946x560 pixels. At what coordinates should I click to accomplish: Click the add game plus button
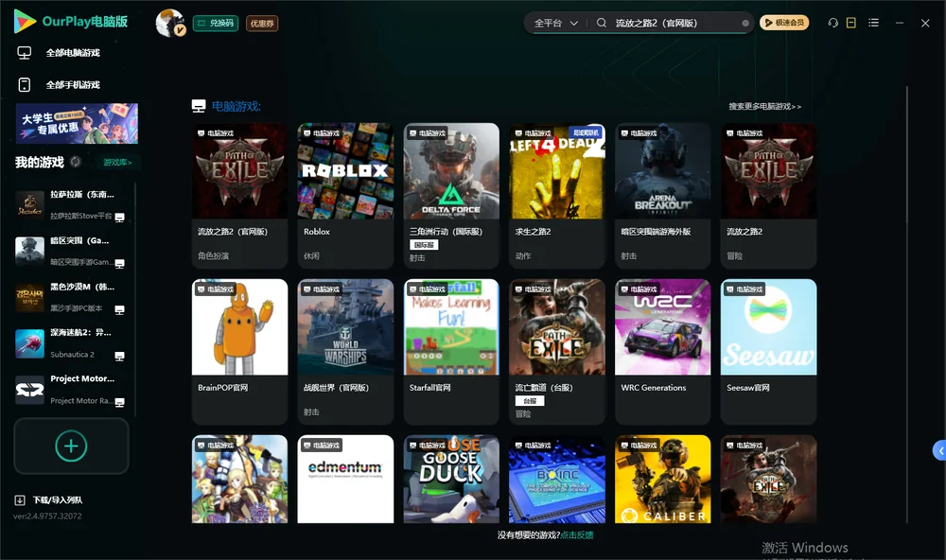71,446
